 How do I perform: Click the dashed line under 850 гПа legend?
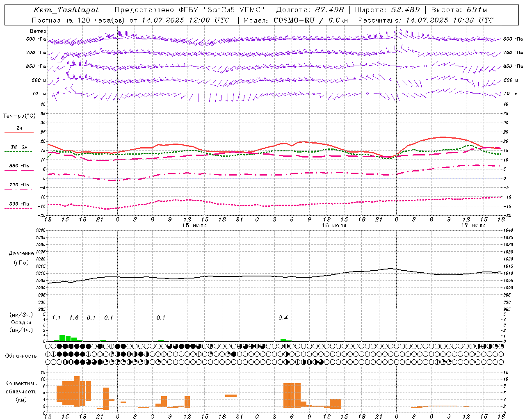click(x=19, y=170)
